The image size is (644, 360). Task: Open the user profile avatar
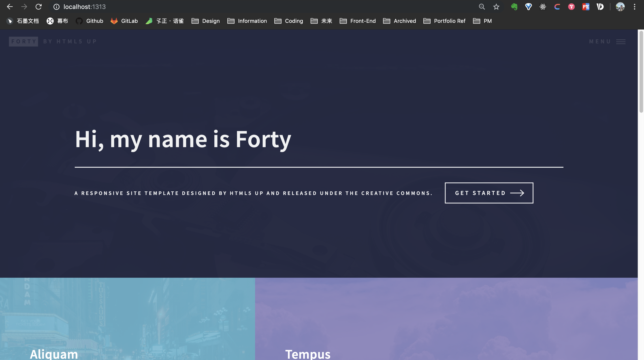(620, 7)
